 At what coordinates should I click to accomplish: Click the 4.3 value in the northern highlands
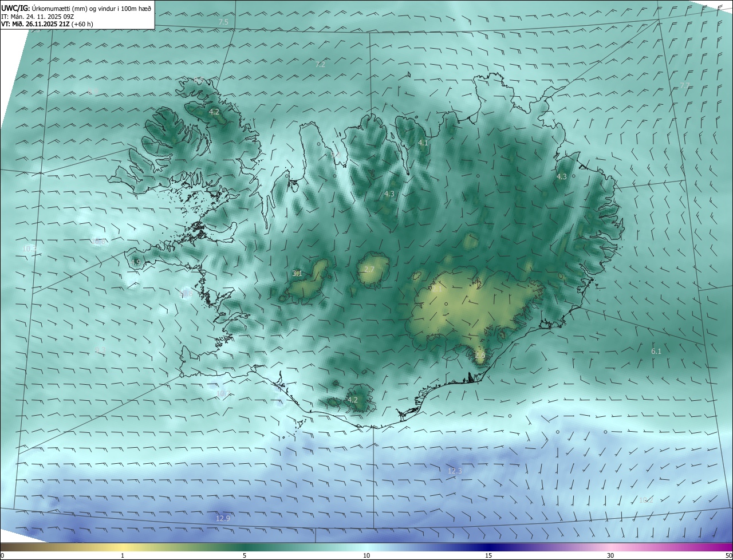click(389, 194)
